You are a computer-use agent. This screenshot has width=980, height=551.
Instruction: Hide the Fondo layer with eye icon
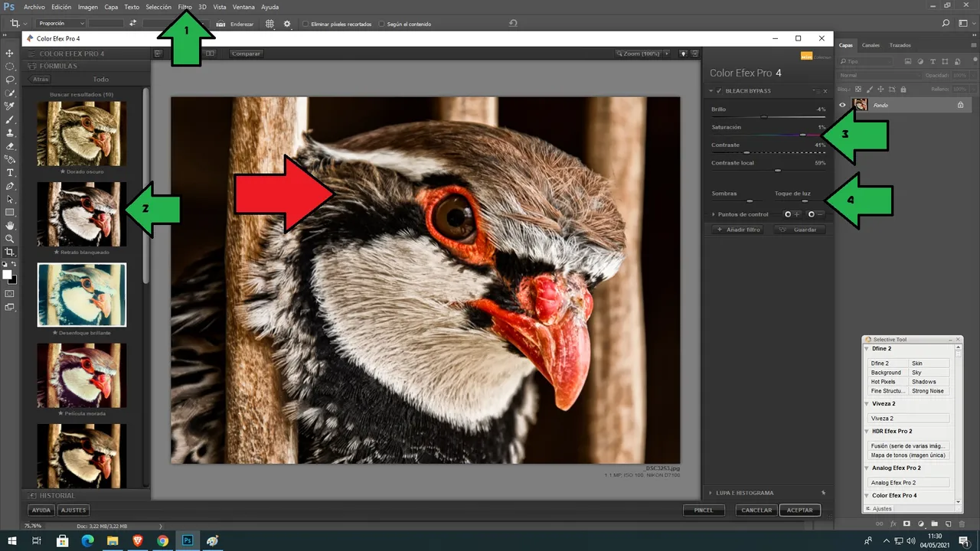click(843, 105)
